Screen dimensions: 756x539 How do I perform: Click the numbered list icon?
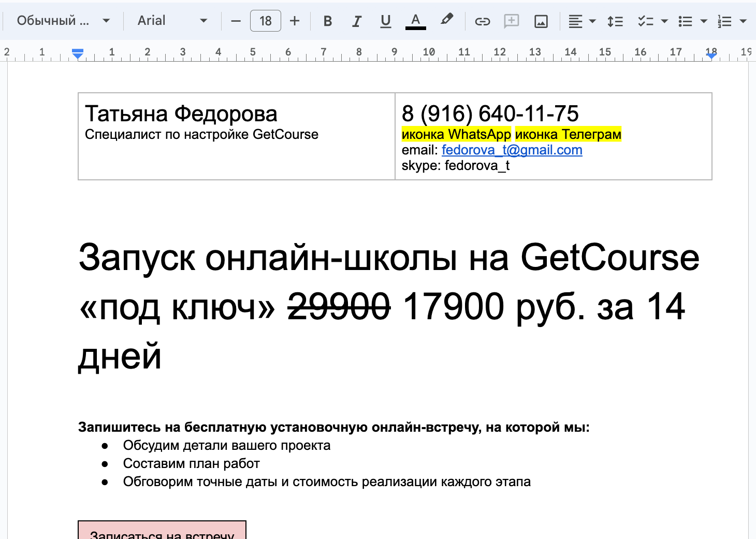[724, 21]
